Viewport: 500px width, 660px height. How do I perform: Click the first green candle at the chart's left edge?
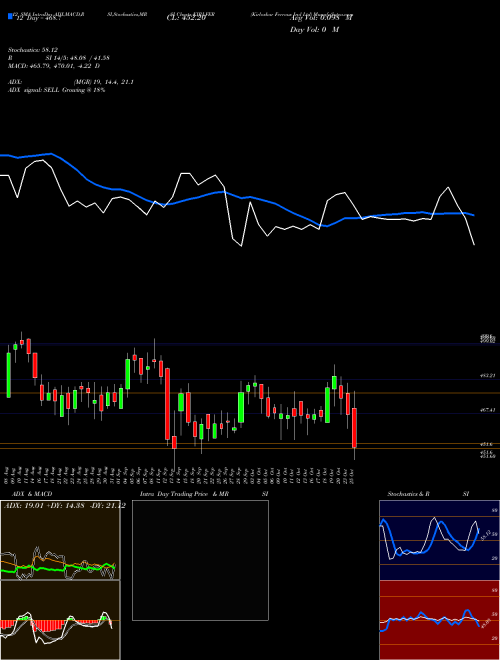[8, 375]
